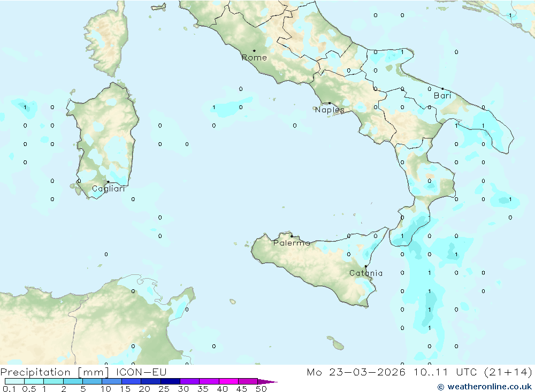This screenshot has height=392, width=535.
Task: Click the legend value '0.1'
Action: coord(9,389)
